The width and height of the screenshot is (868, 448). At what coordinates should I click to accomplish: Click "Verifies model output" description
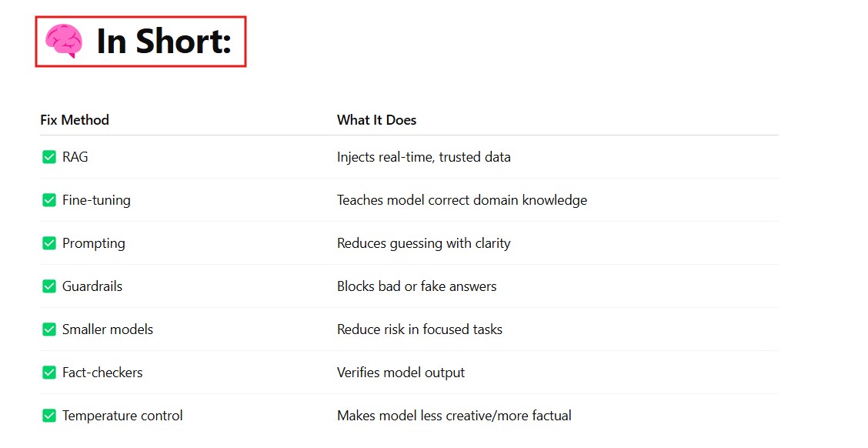[401, 373]
